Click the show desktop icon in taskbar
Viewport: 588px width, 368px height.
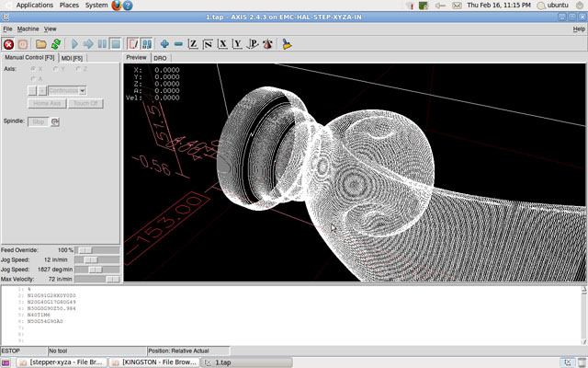(x=6, y=362)
